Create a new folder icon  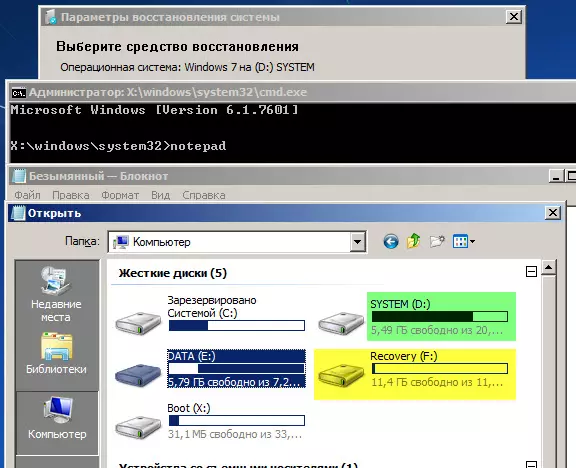[437, 241]
